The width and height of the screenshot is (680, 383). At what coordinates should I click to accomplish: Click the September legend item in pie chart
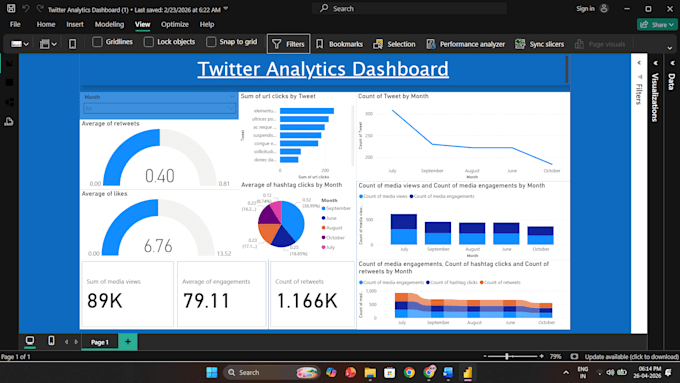[336, 209]
